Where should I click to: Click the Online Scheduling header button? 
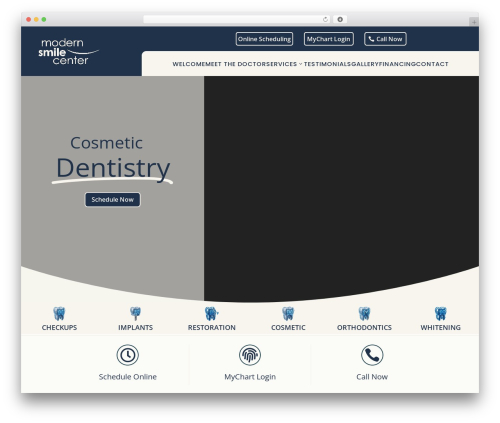tap(264, 39)
